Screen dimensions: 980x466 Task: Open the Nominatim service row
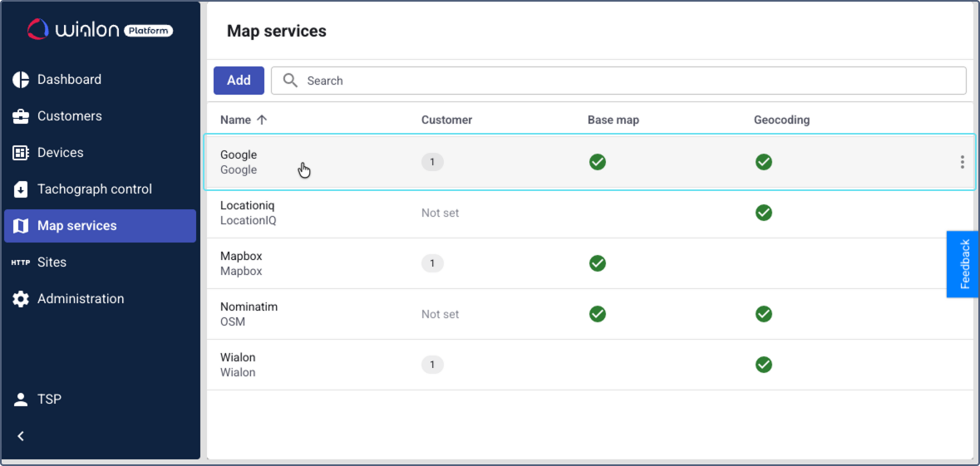point(591,314)
